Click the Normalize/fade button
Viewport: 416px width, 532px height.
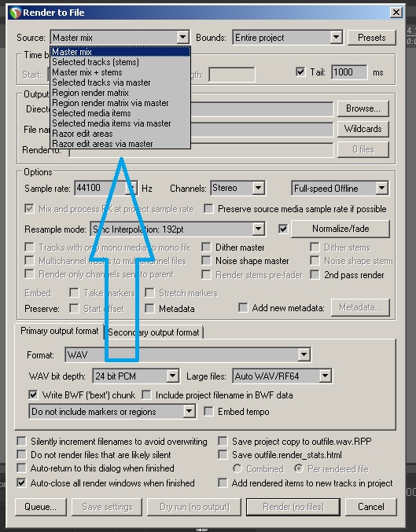(341, 229)
